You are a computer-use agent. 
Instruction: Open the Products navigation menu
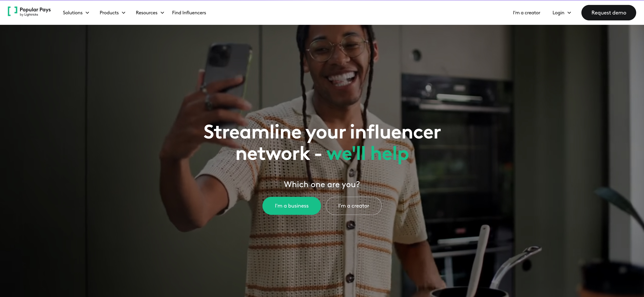(109, 13)
